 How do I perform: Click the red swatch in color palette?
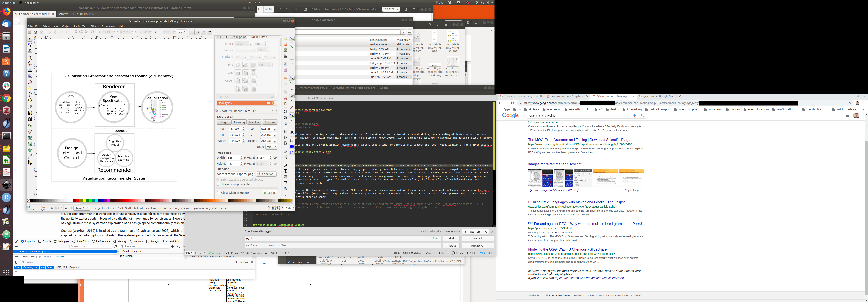[x=78, y=201]
